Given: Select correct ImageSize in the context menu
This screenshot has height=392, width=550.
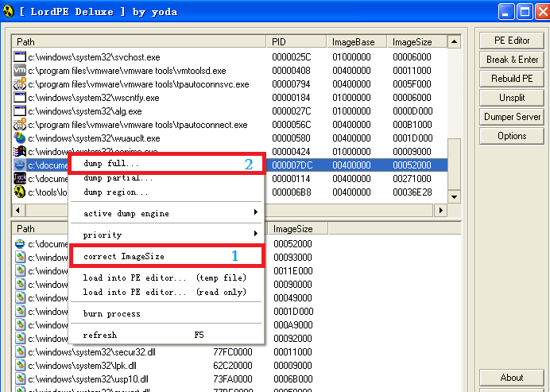Looking at the screenshot, I should [167, 256].
